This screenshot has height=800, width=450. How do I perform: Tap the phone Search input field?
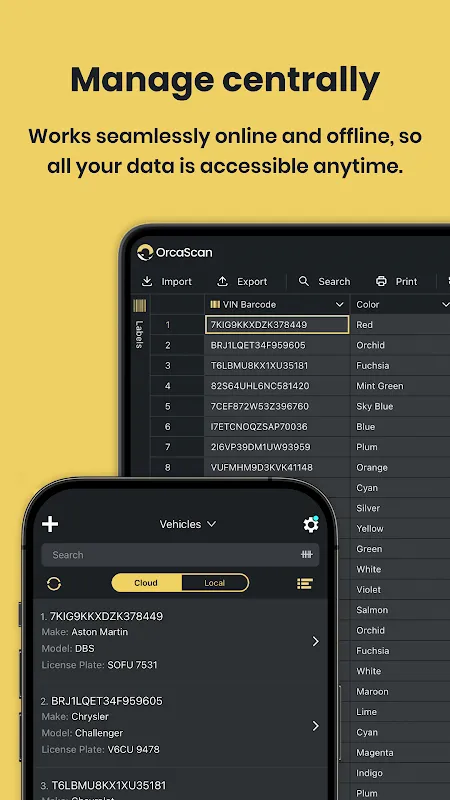[181, 555]
